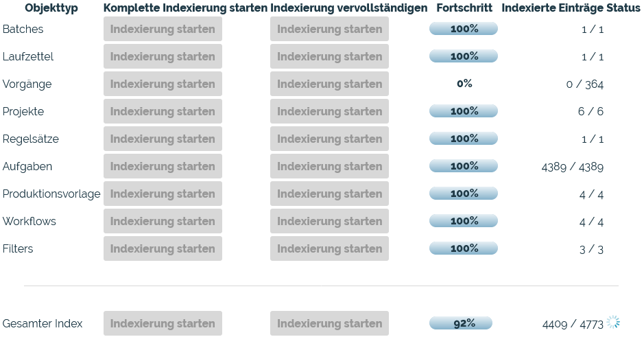Start complete indexing for Filters

tap(163, 248)
